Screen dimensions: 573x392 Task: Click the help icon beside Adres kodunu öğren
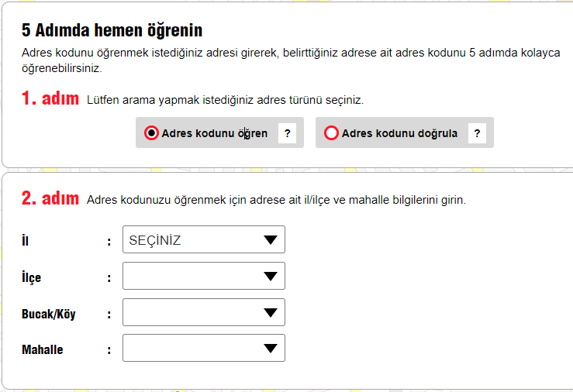click(x=287, y=133)
